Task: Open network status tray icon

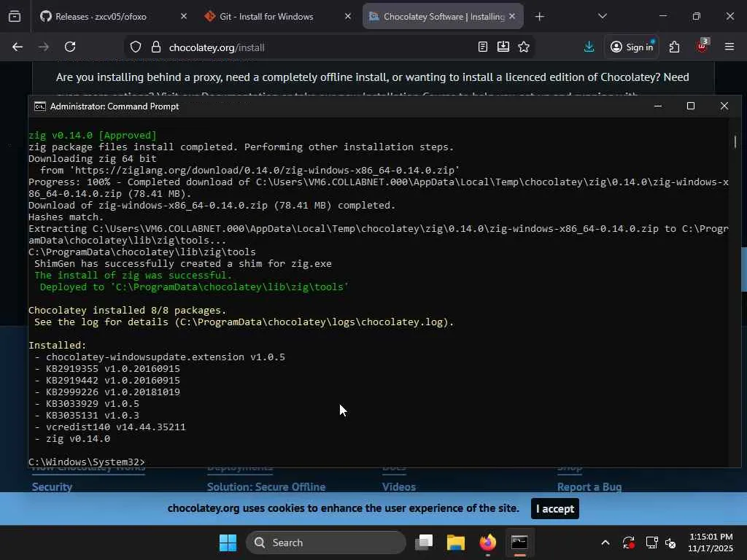Action: pyautogui.click(x=651, y=542)
